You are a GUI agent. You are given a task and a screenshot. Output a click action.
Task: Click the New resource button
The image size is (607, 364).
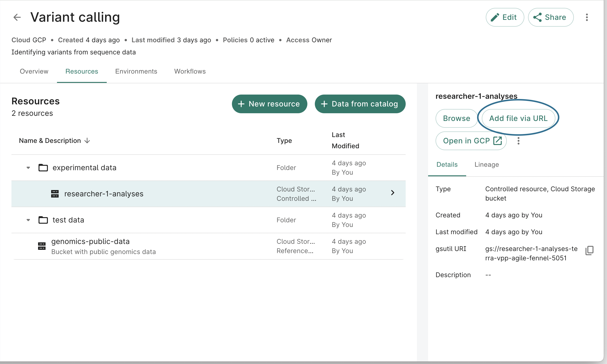pyautogui.click(x=270, y=104)
